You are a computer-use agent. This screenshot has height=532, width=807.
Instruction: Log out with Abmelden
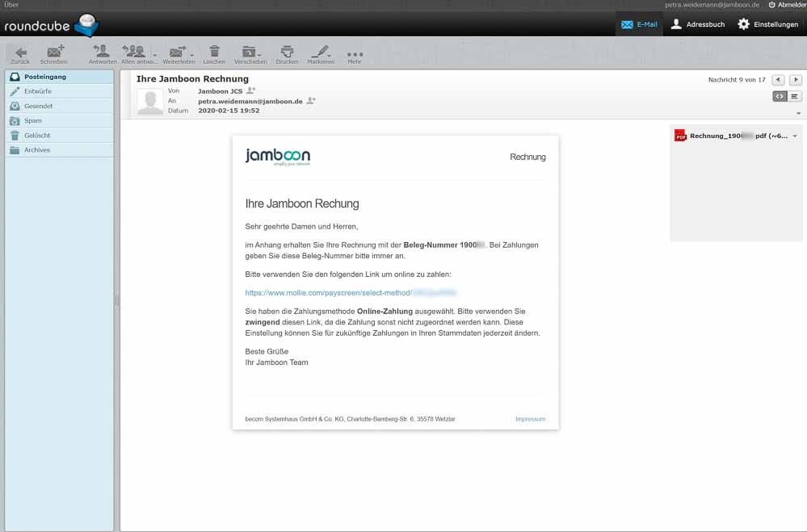[788, 5]
